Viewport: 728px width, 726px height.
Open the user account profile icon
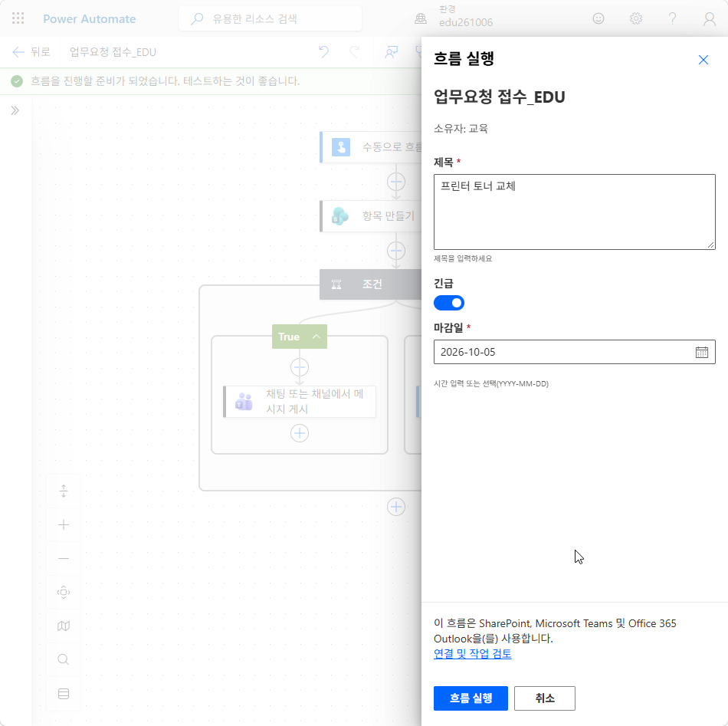tap(709, 18)
